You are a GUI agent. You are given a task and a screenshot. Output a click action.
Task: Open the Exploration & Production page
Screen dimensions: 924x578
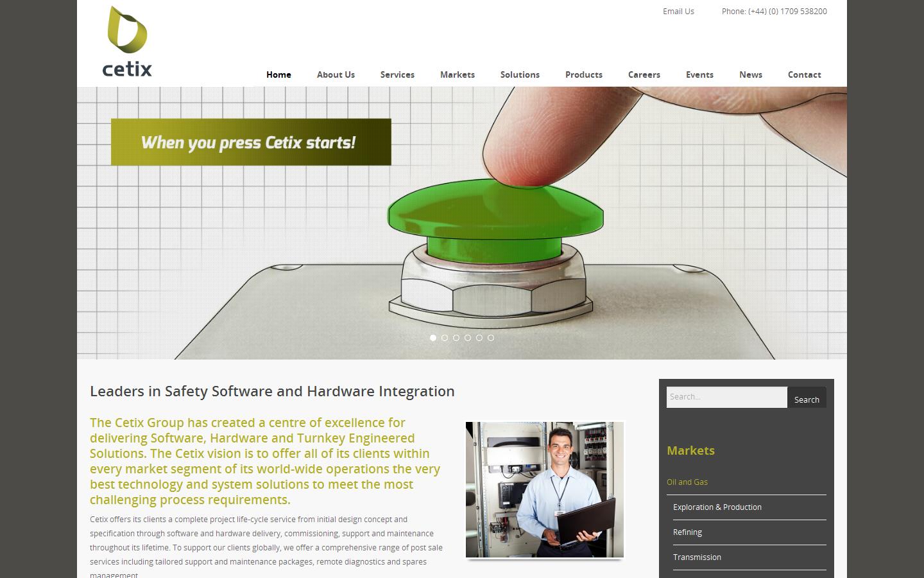tap(717, 507)
